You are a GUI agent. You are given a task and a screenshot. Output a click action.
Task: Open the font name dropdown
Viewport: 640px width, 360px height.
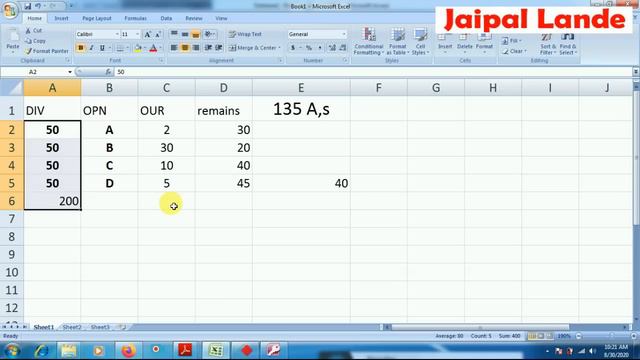pyautogui.click(x=117, y=34)
